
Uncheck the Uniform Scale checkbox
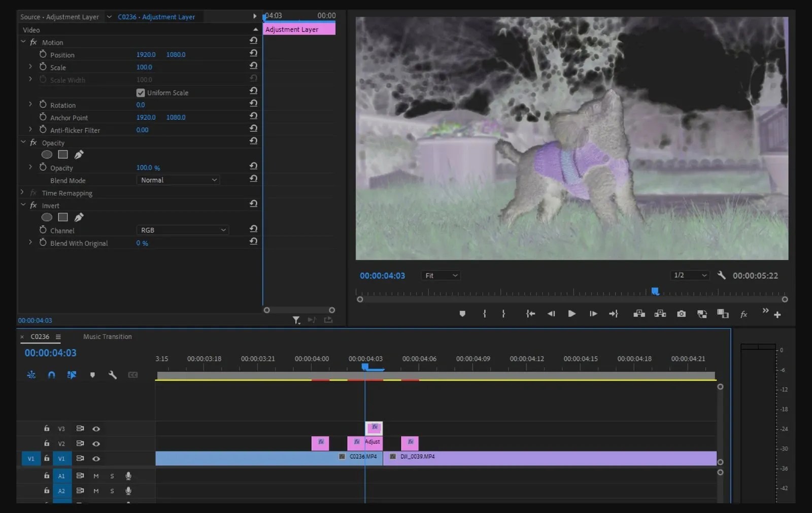tap(140, 92)
